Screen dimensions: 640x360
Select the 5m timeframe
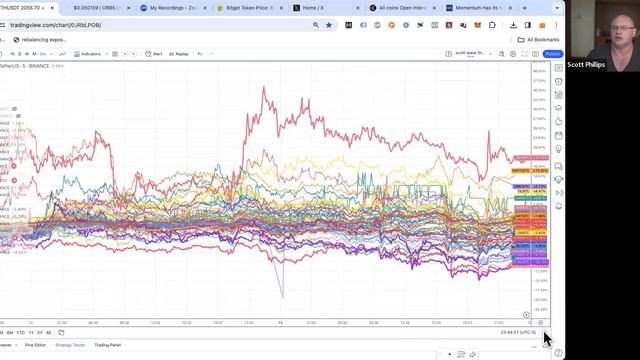[x=42, y=54]
